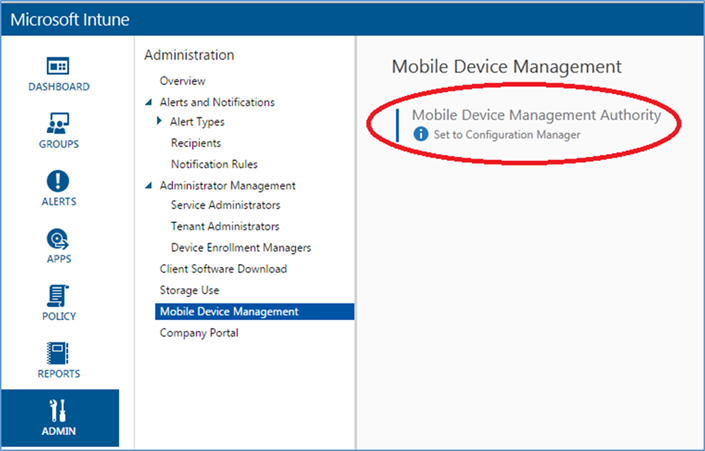
Task: Go to Service Administrators
Action: [225, 205]
